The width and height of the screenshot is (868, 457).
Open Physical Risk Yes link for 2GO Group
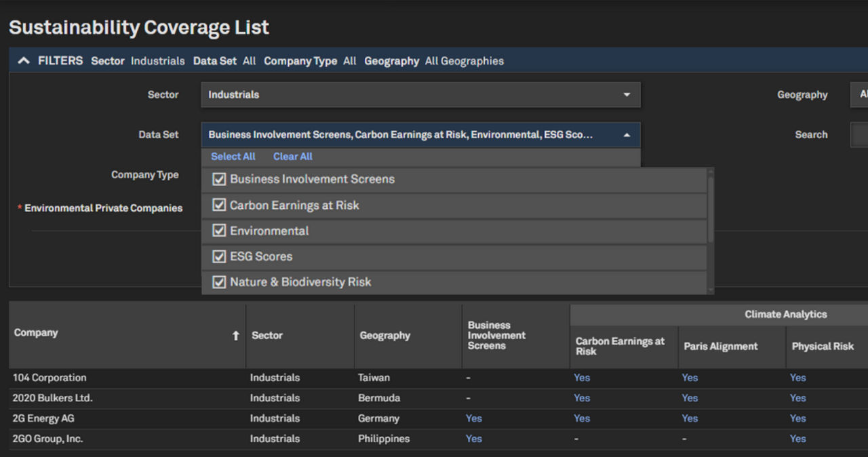click(797, 439)
